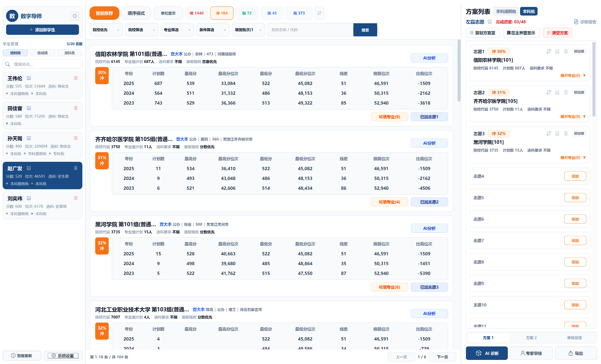The height and width of the screenshot is (364, 601).
Task: Open the 填报批次 dropdown
Action: 248,30
